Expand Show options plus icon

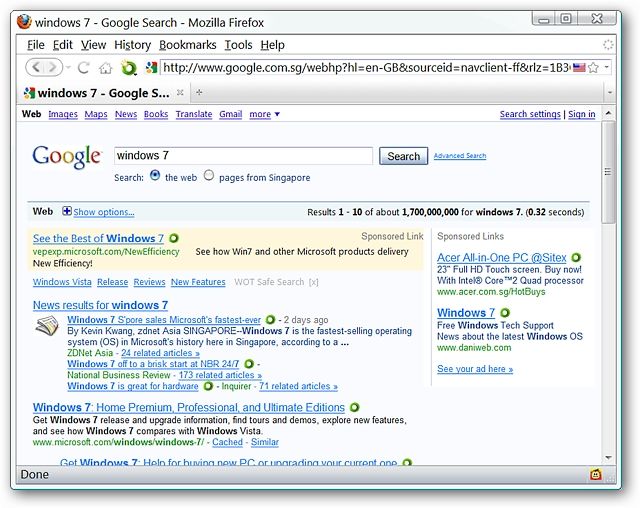click(x=67, y=211)
